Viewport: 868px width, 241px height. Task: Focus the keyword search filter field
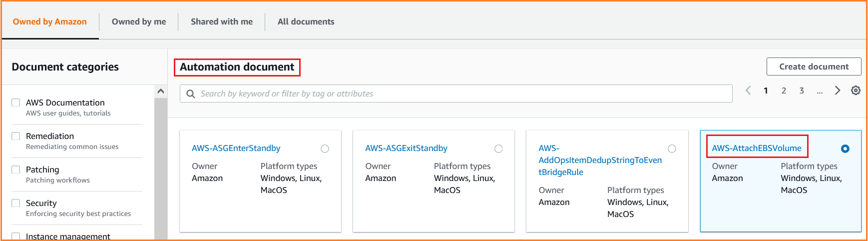456,93
